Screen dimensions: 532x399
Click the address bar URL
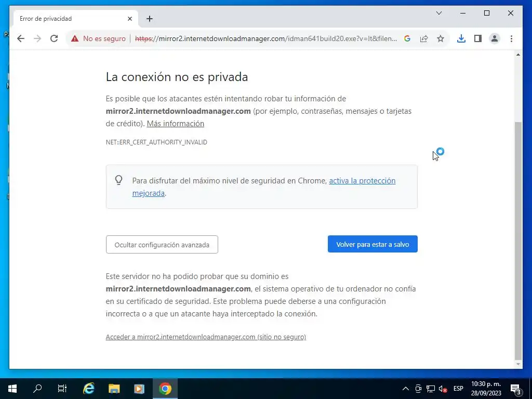coord(266,38)
